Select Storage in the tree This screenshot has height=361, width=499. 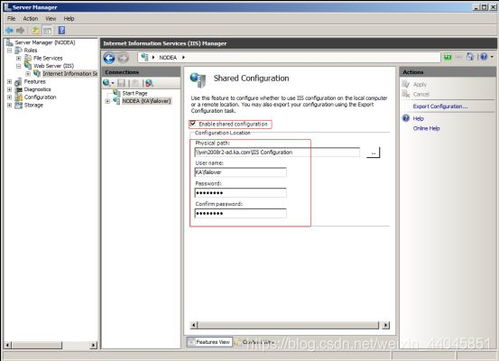(33, 105)
